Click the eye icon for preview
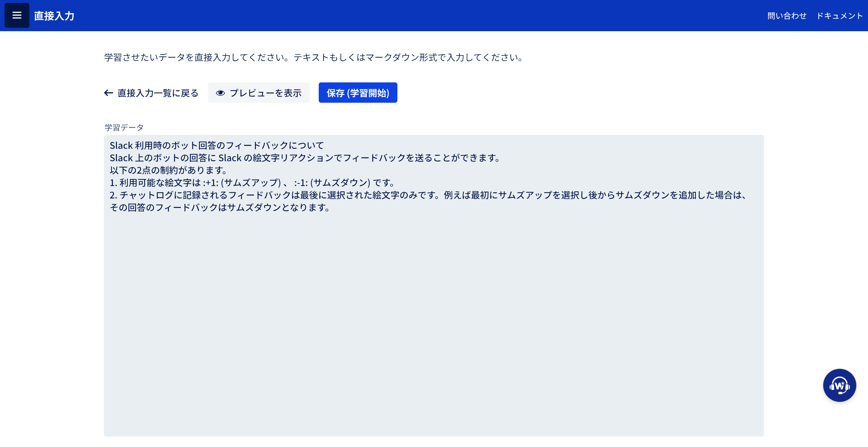This screenshot has width=868, height=447. [x=220, y=93]
